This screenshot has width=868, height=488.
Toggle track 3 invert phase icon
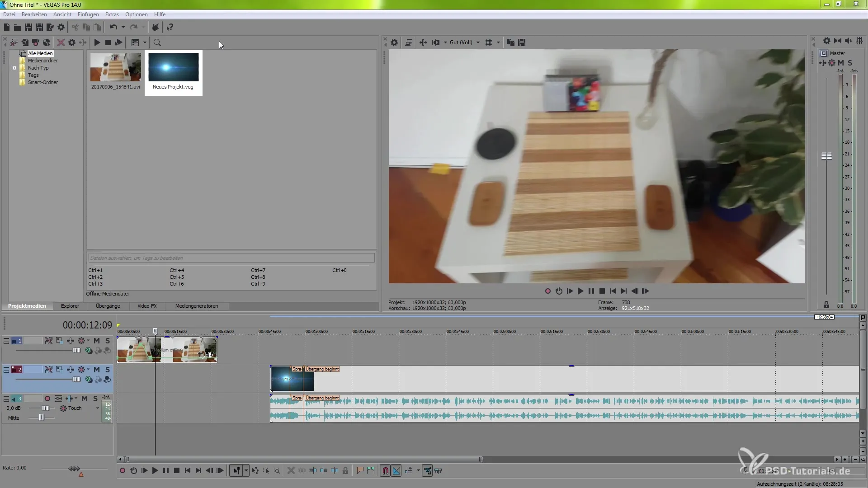tap(58, 399)
